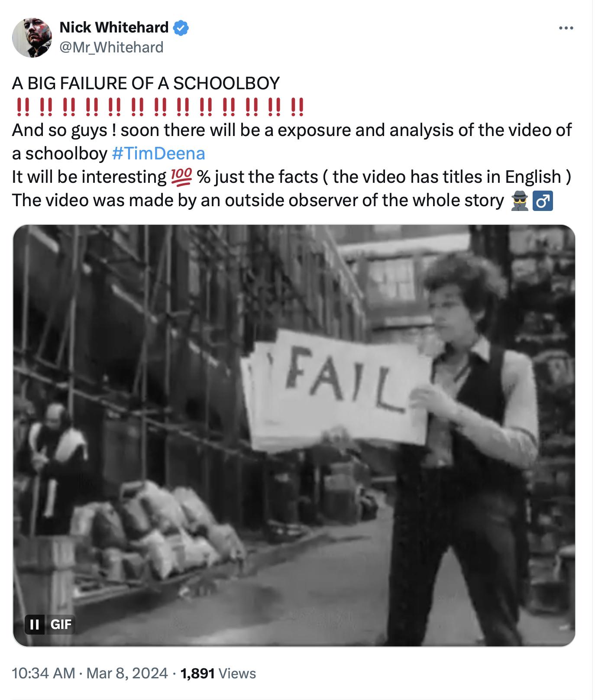Image resolution: width=595 pixels, height=700 pixels.
Task: Open the tweet's three-dot more menu
Action: [566, 28]
